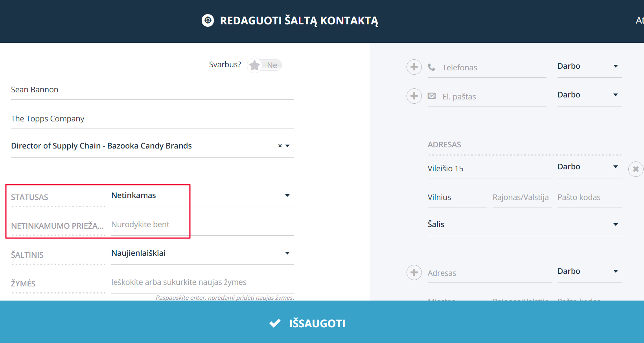Click the target icon beside the page title

pyautogui.click(x=208, y=20)
